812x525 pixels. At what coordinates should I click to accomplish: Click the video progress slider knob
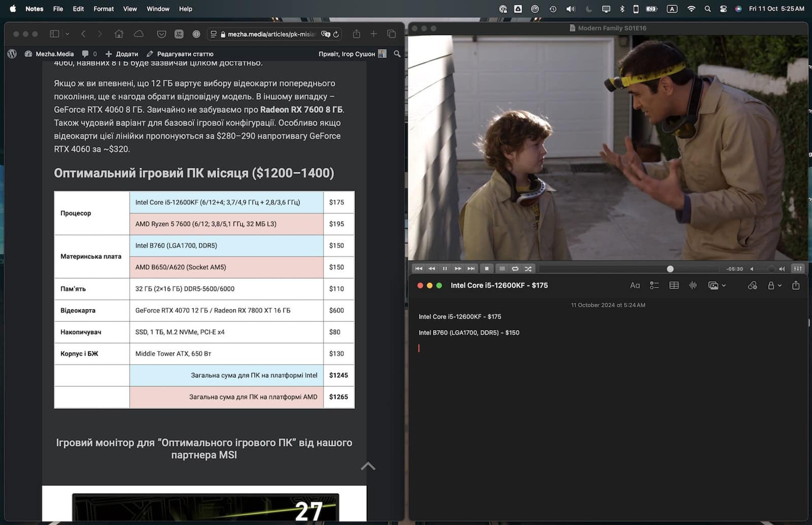[670, 269]
